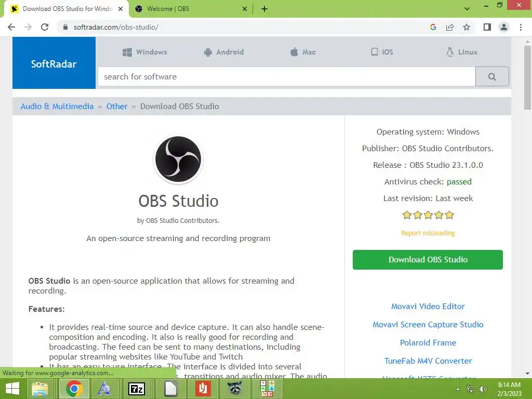This screenshot has width=532, height=399.
Task: Open the Movavi Screen Capture Studio link
Action: tap(428, 325)
